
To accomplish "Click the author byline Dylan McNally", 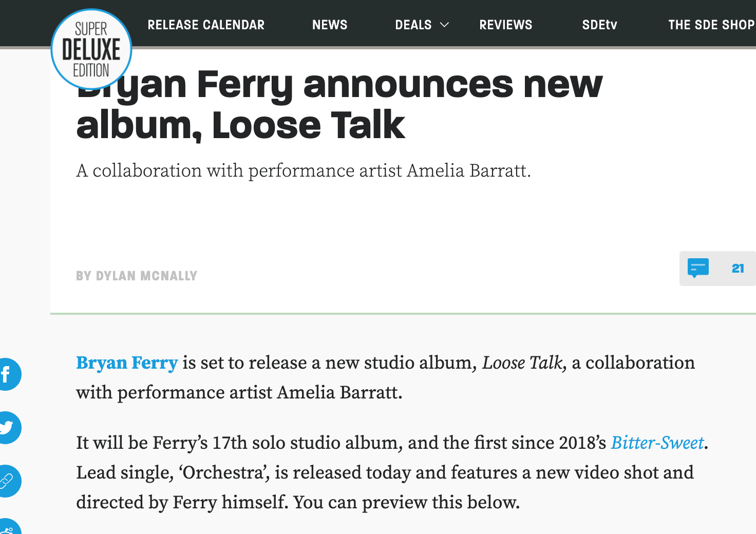I will tap(137, 276).
